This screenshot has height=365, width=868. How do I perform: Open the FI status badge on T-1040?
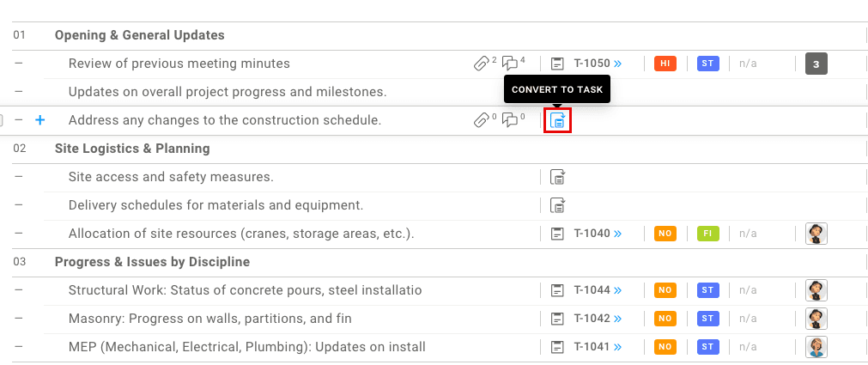[x=707, y=234]
